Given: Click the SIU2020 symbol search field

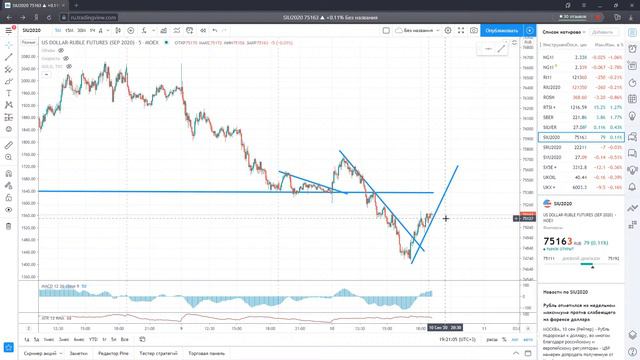Looking at the screenshot, I should 31,31.
